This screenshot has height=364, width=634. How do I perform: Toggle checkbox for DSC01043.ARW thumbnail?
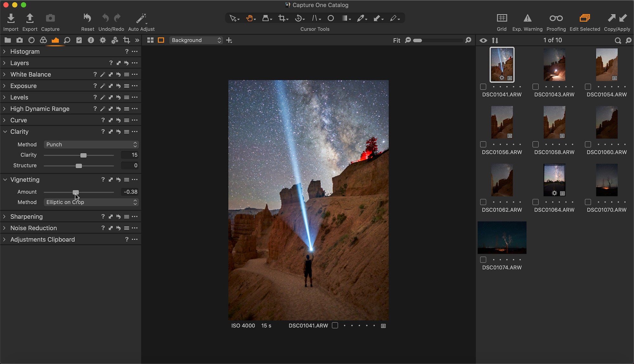click(x=535, y=87)
